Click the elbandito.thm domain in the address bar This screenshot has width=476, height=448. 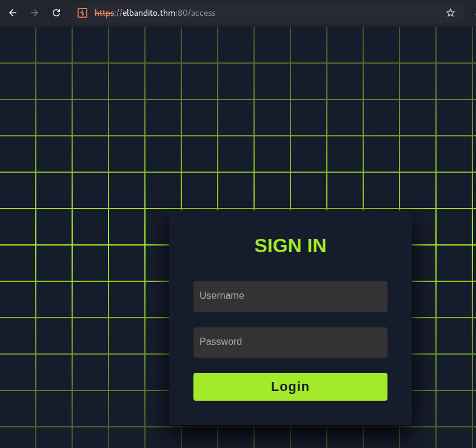149,13
